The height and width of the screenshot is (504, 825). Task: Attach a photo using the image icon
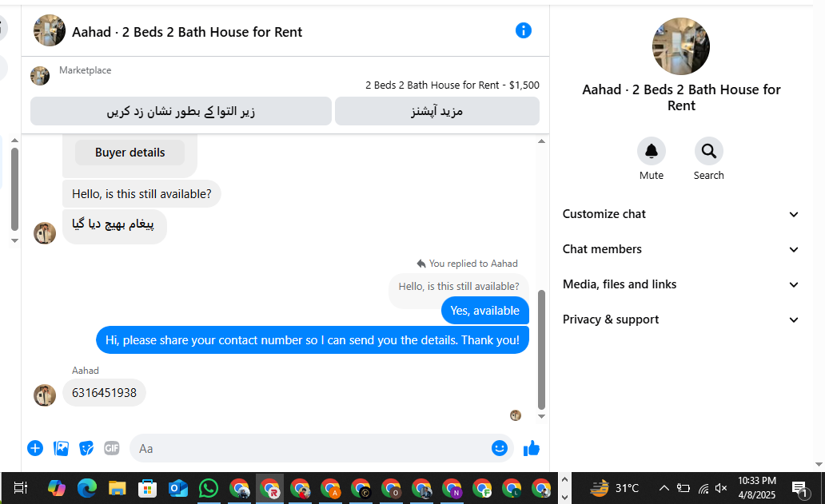tap(61, 448)
